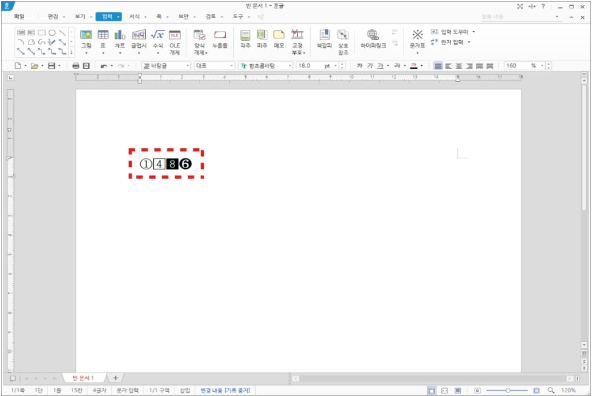The width and height of the screenshot is (592, 396).
Task: Expand the 입력 도우미 dropdown arrow
Action: click(x=473, y=32)
